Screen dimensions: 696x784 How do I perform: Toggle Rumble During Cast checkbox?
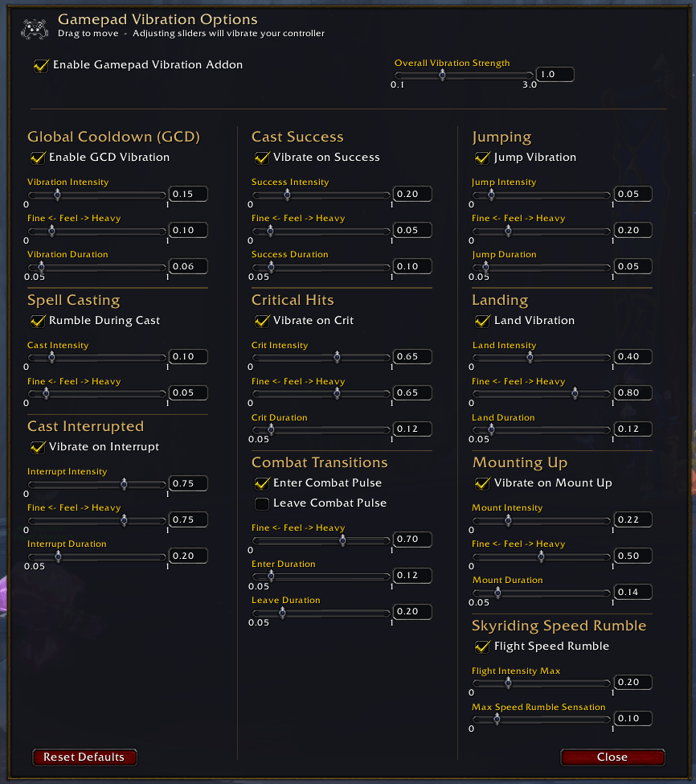(x=38, y=321)
